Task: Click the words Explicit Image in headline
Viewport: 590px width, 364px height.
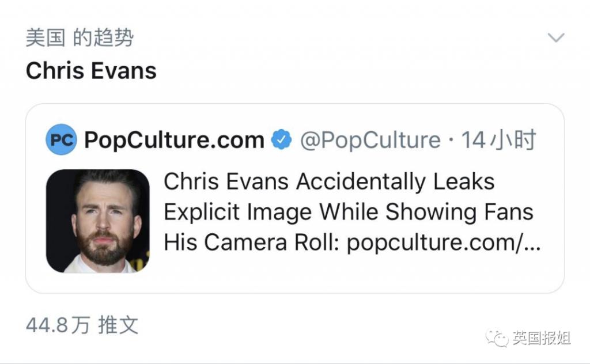Action: click(238, 212)
